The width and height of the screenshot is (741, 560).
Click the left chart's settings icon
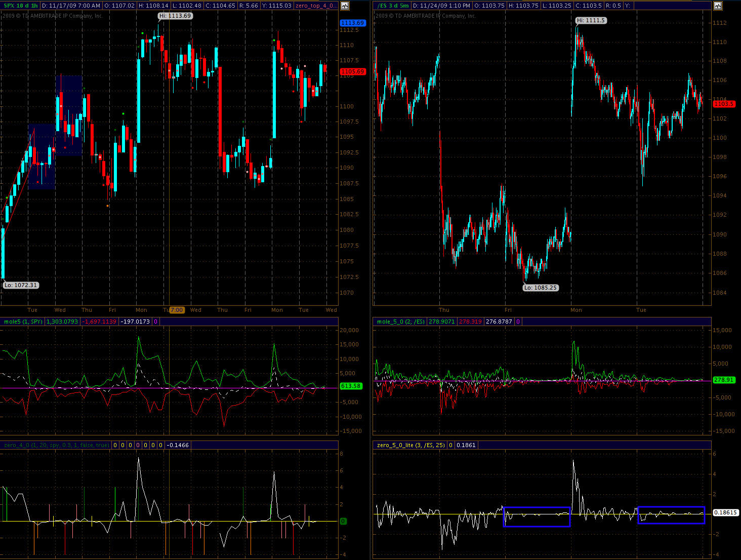click(x=345, y=6)
